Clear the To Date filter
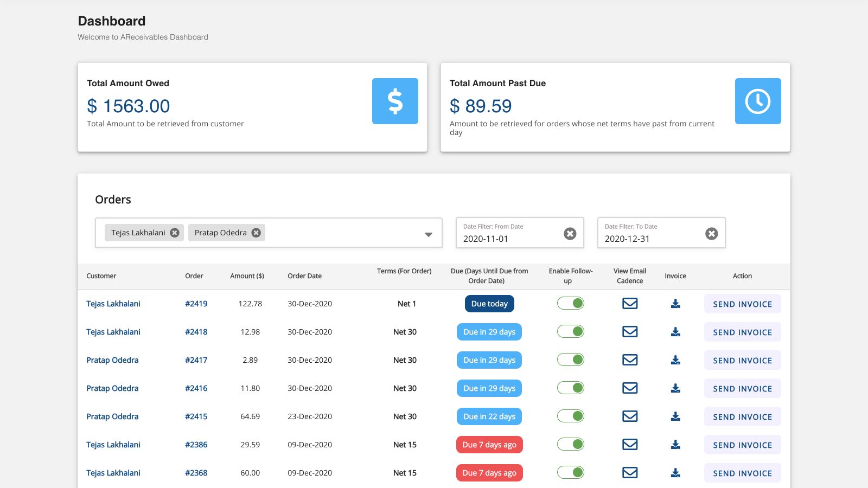Viewport: 868px width, 488px height. 711,233
